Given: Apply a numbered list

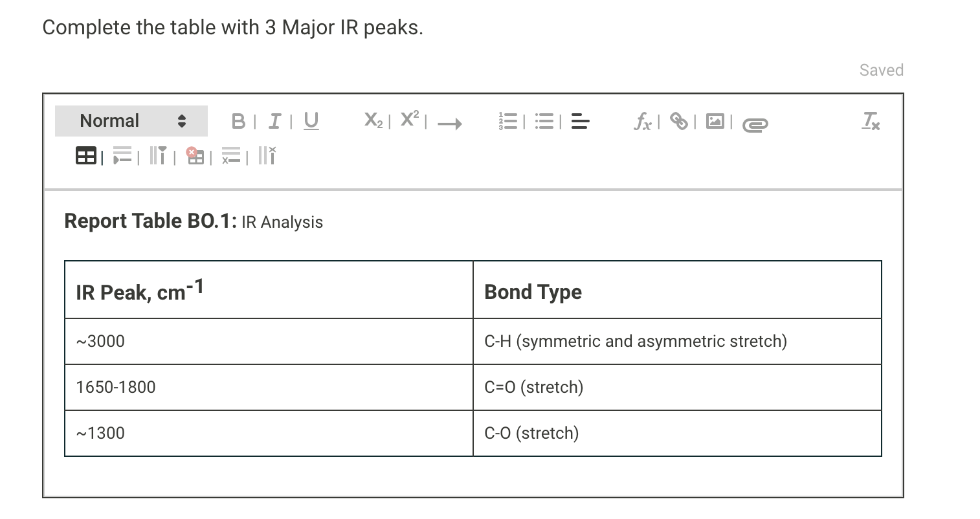Looking at the screenshot, I should coord(509,121).
